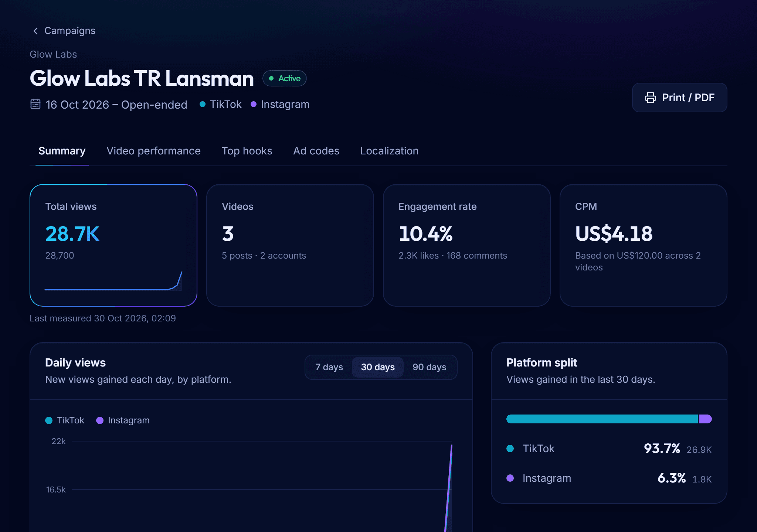Click the Daily views heading
This screenshot has height=532, width=757.
coord(75,363)
